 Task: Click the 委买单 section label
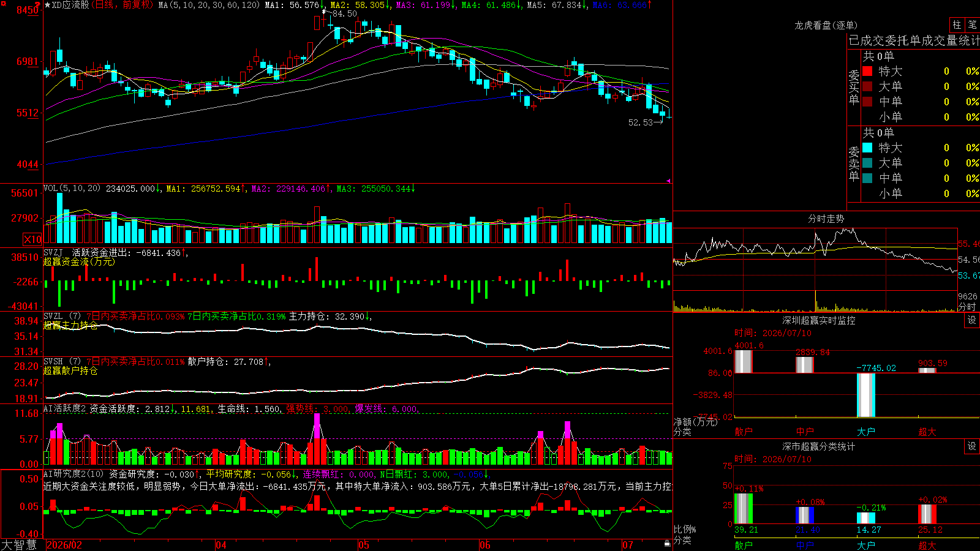[854, 87]
